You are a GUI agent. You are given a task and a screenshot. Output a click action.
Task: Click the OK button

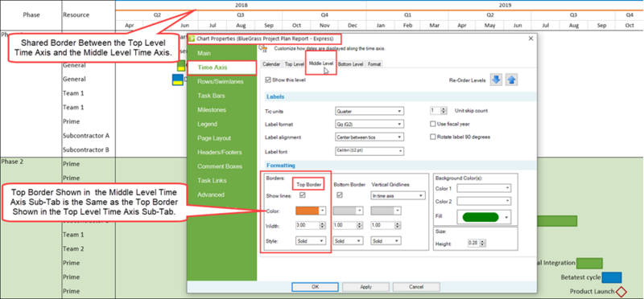pos(315,287)
